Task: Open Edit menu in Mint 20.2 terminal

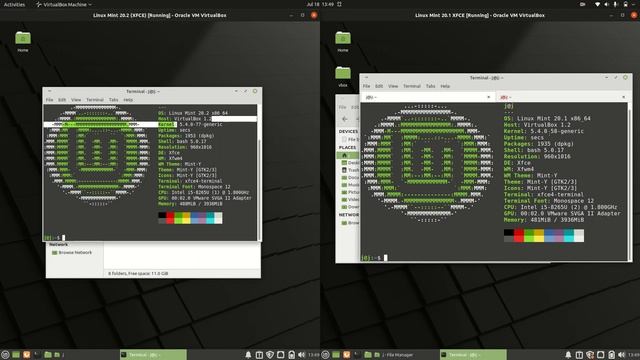Action: pos(62,100)
